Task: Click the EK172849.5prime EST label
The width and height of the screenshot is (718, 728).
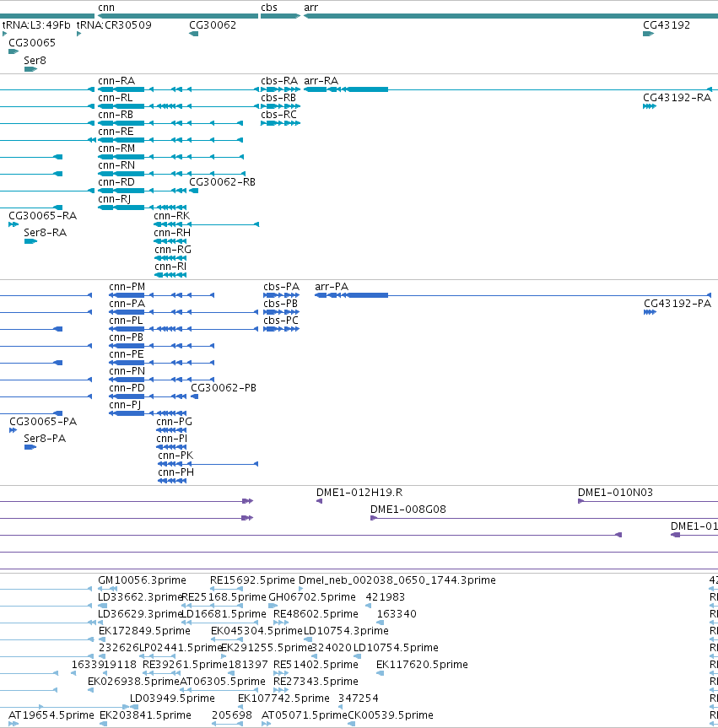Action: pos(144,631)
